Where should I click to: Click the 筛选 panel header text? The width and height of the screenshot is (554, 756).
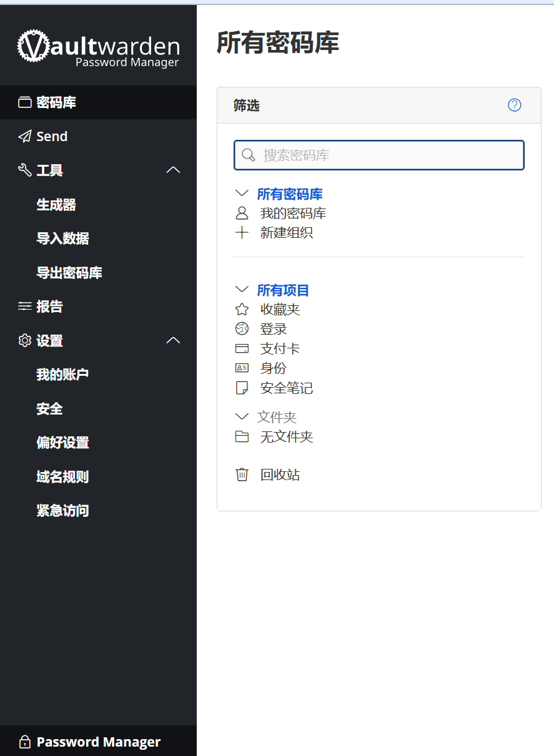tap(247, 106)
